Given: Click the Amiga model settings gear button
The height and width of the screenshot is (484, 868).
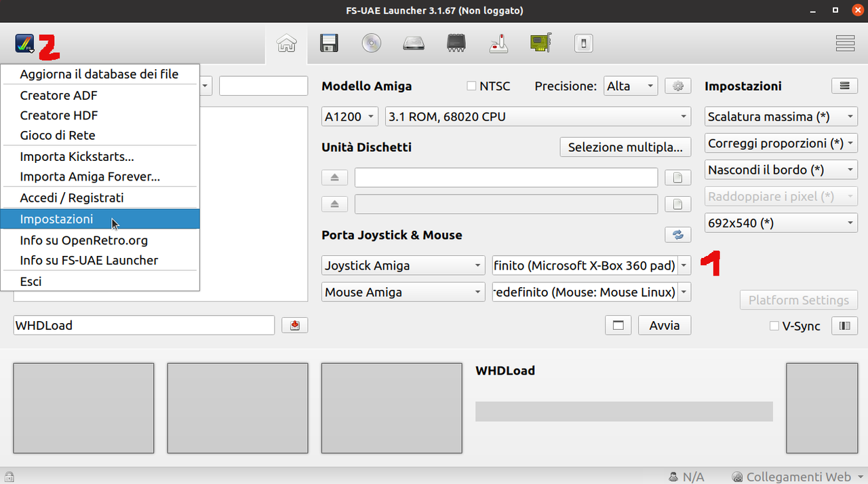Looking at the screenshot, I should (677, 86).
